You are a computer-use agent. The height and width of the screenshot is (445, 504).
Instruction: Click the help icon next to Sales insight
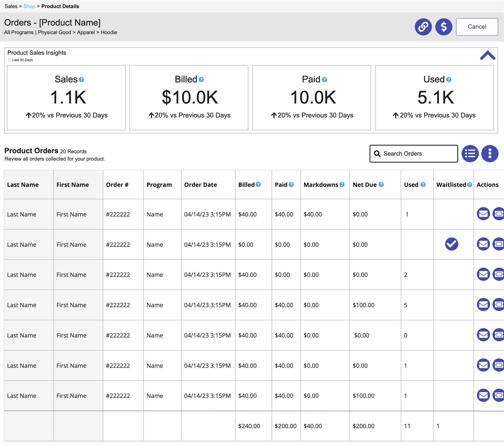coord(81,80)
